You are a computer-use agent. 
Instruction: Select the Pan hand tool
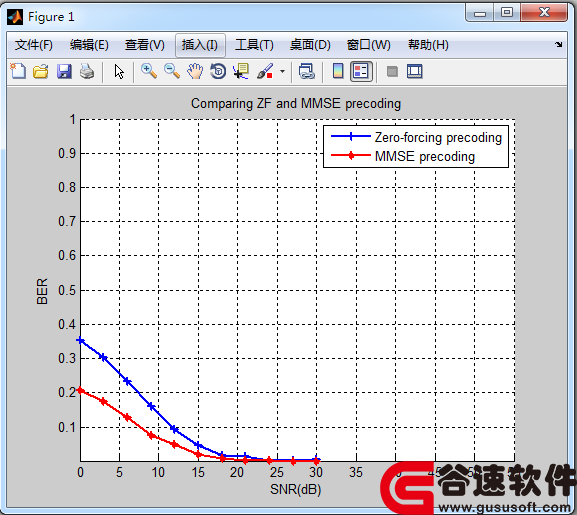pos(195,71)
